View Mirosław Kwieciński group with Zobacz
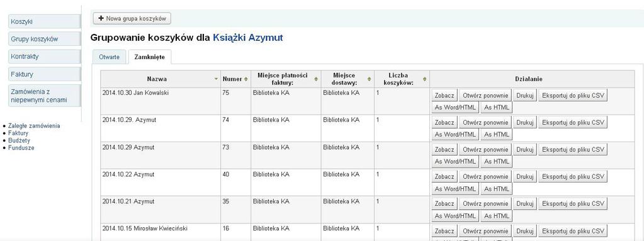Screen dimensions: 644x241 [444, 231]
